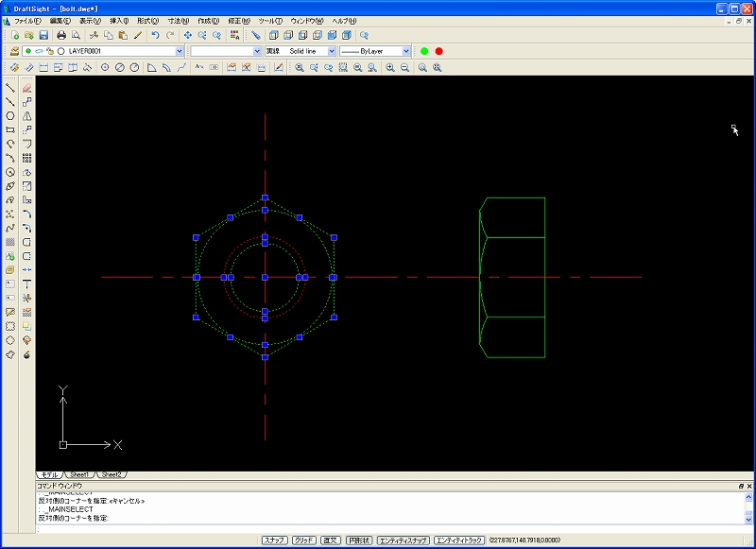Open the 表示(V) menu
Screen dimensions: 756x549
[90, 21]
